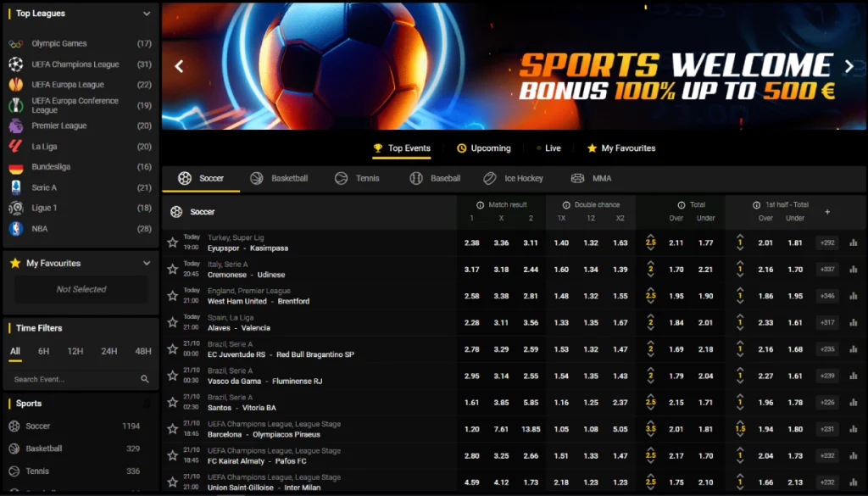Favourite the Alaves vs Valencia match star
868x496 pixels.
[x=175, y=322]
